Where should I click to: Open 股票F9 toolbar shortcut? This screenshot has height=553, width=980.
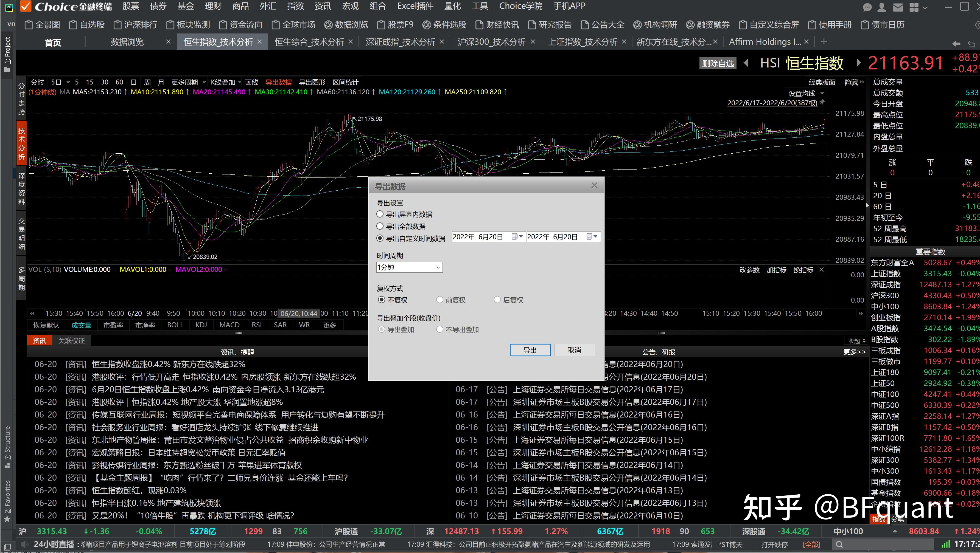[395, 25]
